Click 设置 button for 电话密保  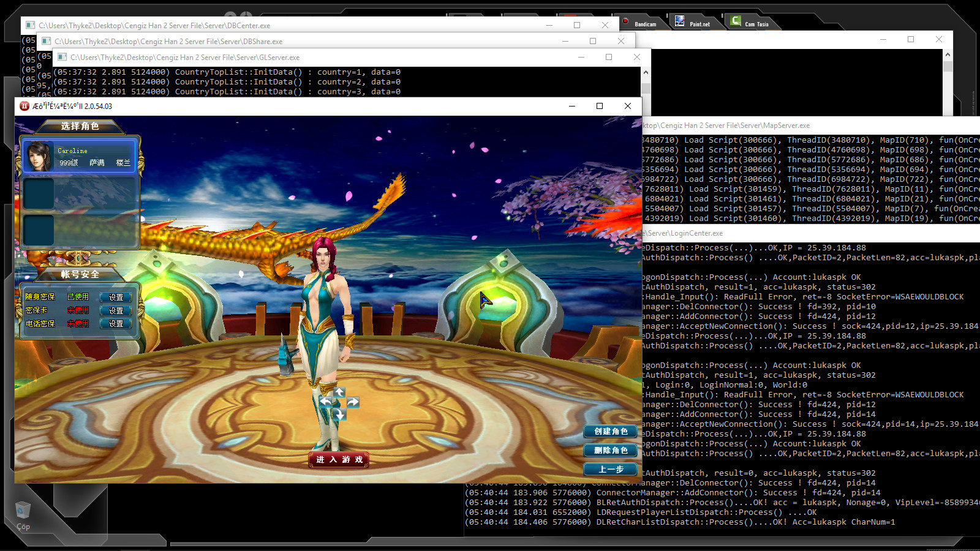pyautogui.click(x=116, y=323)
